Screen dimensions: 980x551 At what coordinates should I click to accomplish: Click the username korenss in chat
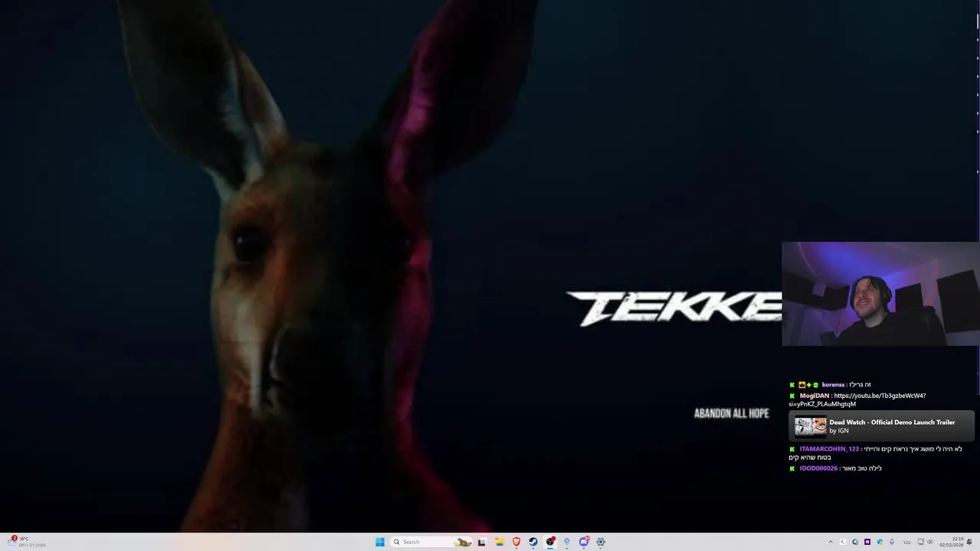coord(833,385)
